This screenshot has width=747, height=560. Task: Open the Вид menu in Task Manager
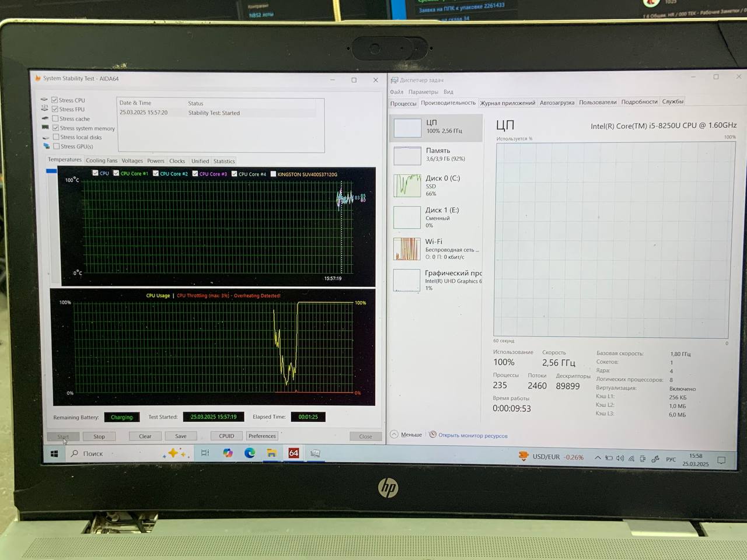448,92
